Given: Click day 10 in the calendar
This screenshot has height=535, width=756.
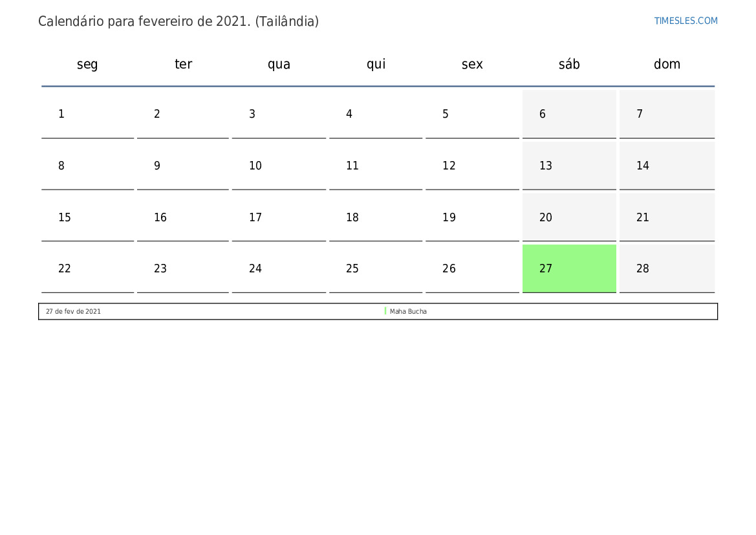Looking at the screenshot, I should pos(279,166).
